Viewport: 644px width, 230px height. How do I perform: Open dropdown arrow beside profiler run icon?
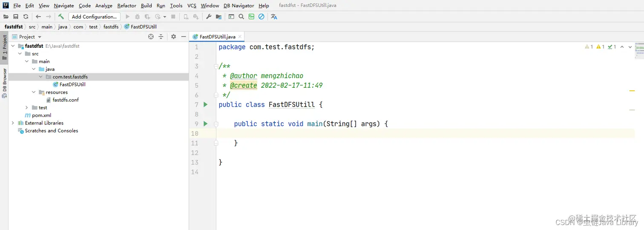165,17
